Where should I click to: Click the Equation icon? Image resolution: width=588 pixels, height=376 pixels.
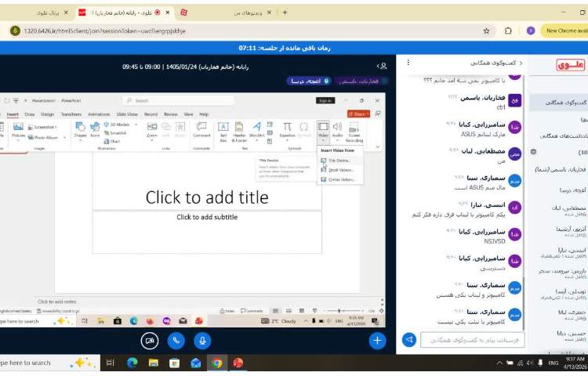287,130
